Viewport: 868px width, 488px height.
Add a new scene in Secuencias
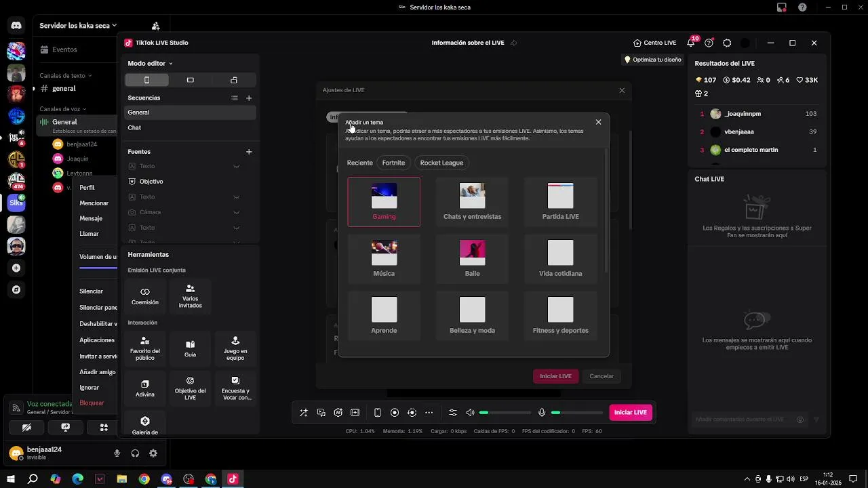click(249, 98)
